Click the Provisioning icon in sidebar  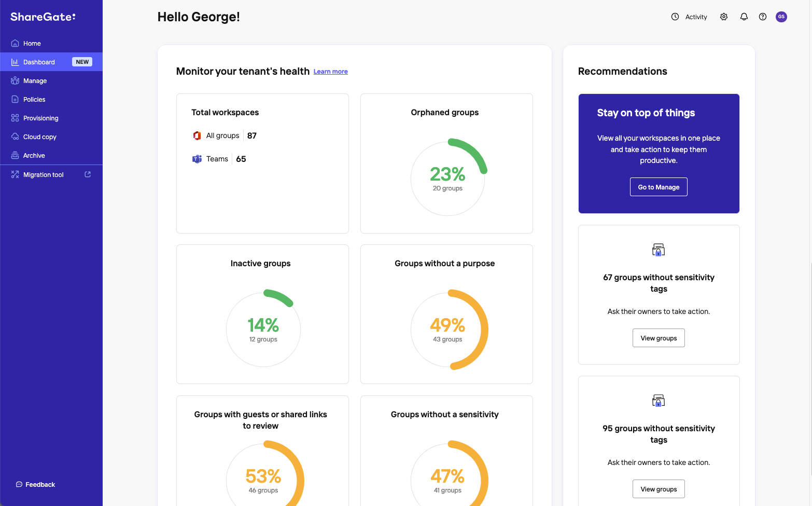pyautogui.click(x=15, y=118)
